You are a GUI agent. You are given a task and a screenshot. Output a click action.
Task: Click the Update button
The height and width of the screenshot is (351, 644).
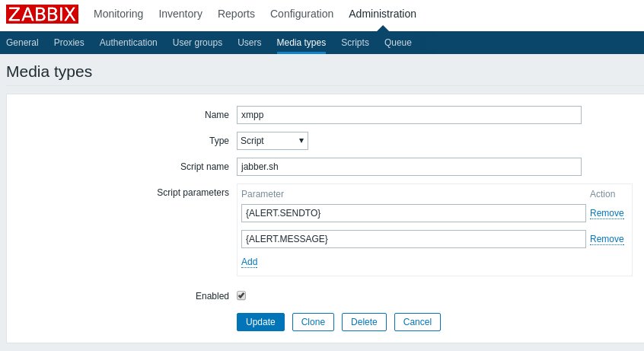coord(260,322)
